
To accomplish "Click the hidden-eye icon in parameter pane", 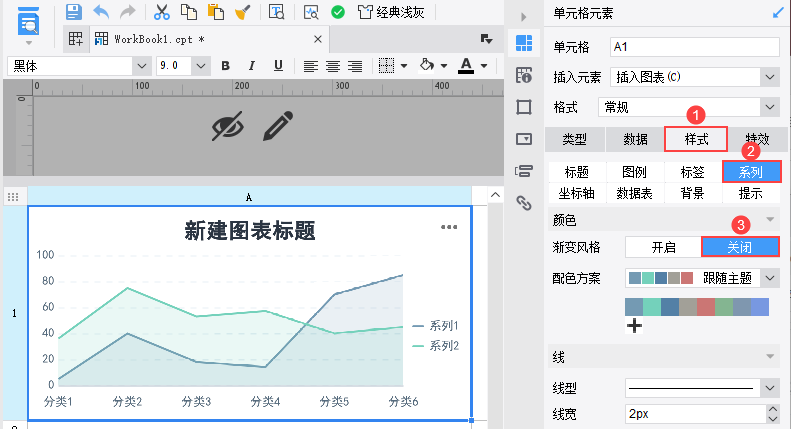I will (228, 126).
